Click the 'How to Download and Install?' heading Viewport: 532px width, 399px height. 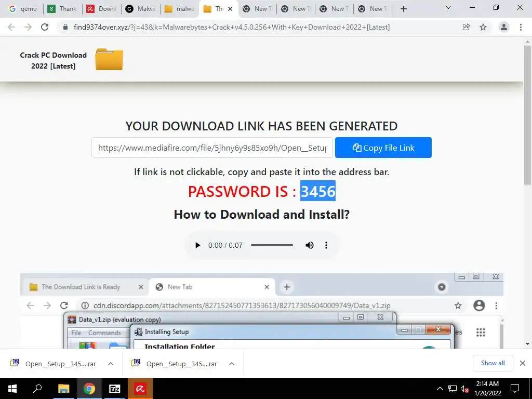262,215
